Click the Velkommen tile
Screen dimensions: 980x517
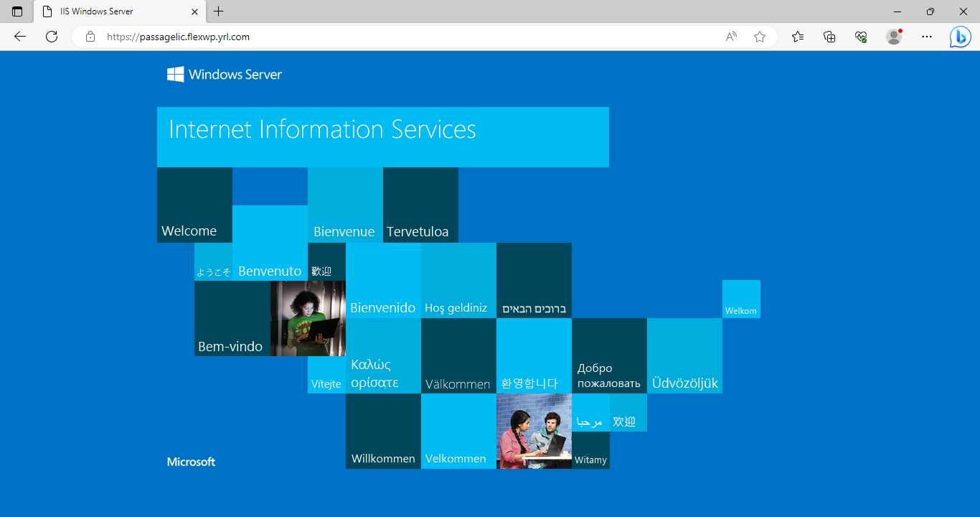458,431
